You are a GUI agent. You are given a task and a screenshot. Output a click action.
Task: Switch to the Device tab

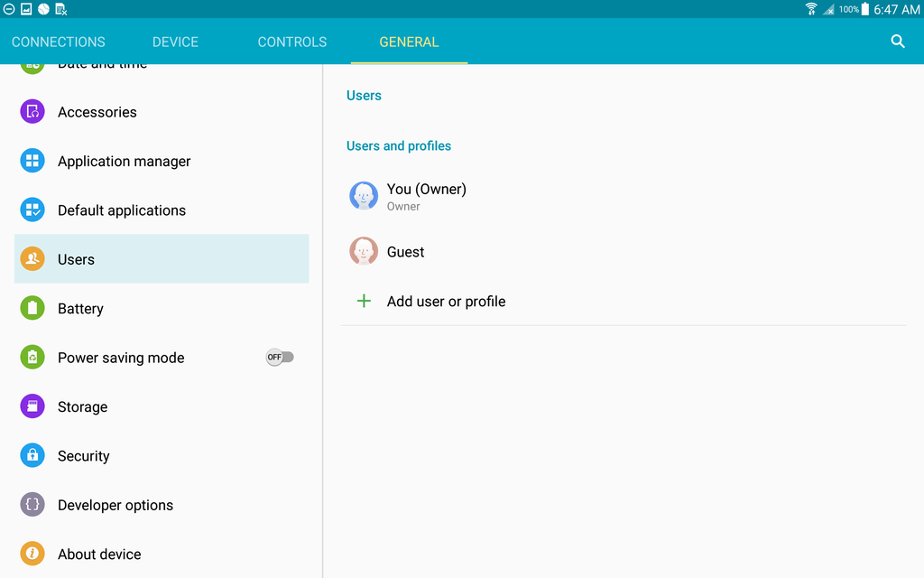[x=175, y=42]
